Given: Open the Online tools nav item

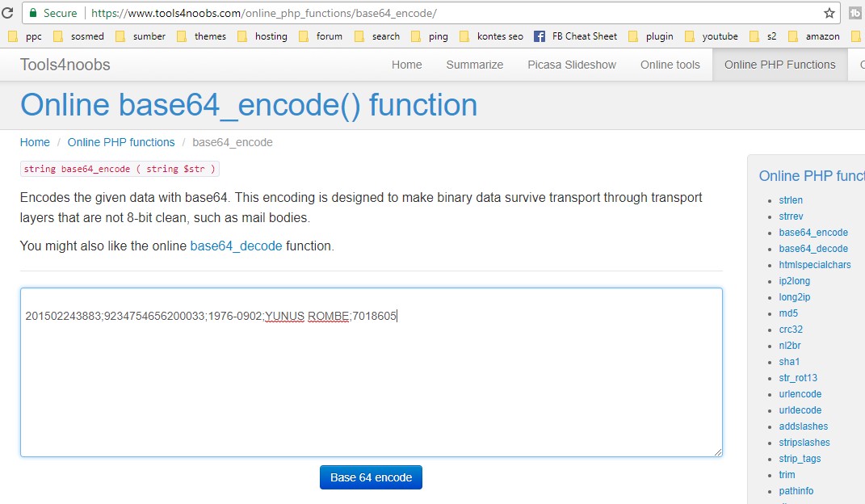Looking at the screenshot, I should pos(670,65).
